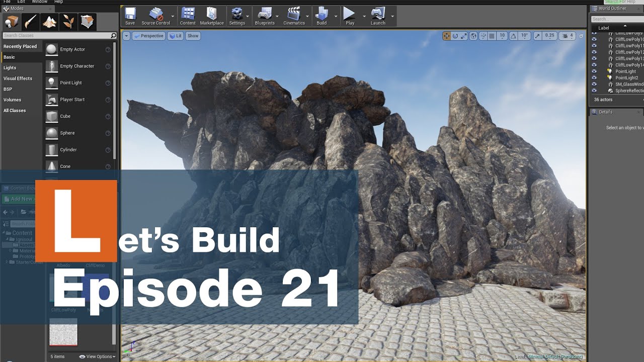Click the Save toolbar icon
Image resolution: width=644 pixels, height=362 pixels.
[130, 16]
